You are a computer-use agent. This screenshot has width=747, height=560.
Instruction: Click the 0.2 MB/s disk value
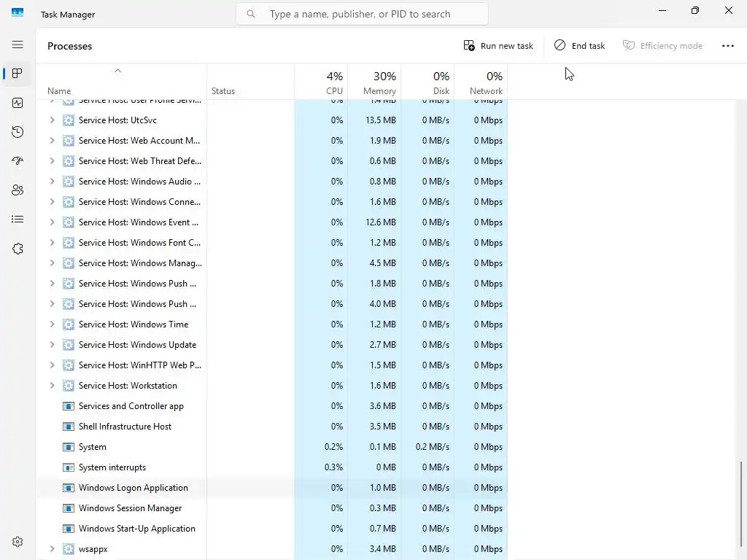(432, 447)
